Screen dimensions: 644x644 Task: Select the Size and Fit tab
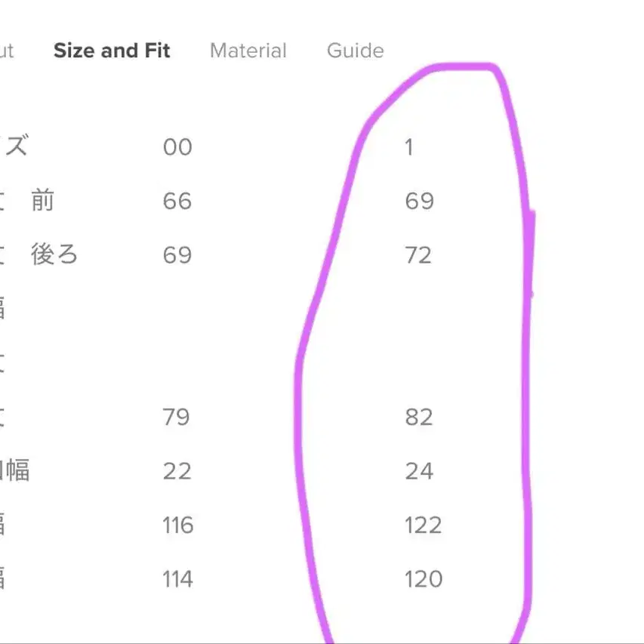(x=111, y=51)
